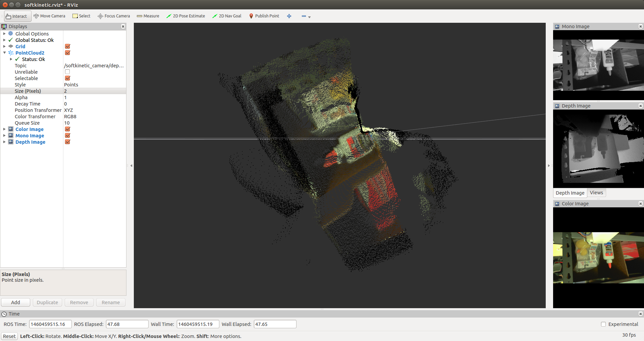This screenshot has width=644, height=341.
Task: Expand the Depth Image display properties
Action: (x=4, y=142)
